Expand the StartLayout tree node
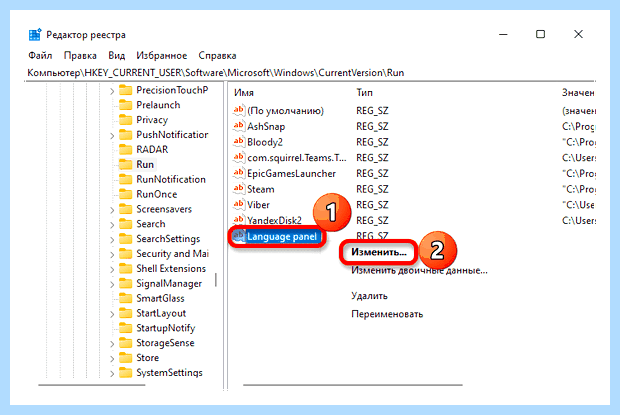This screenshot has width=620, height=415. tap(112, 315)
